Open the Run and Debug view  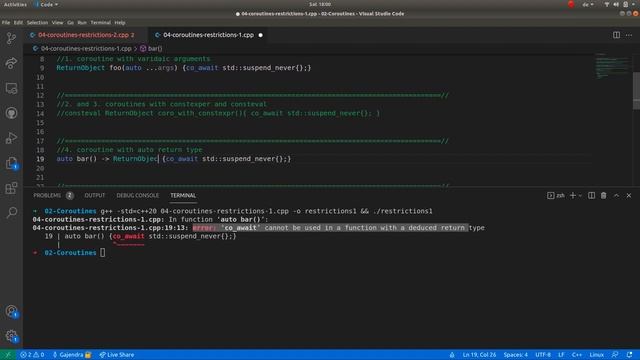point(11,138)
